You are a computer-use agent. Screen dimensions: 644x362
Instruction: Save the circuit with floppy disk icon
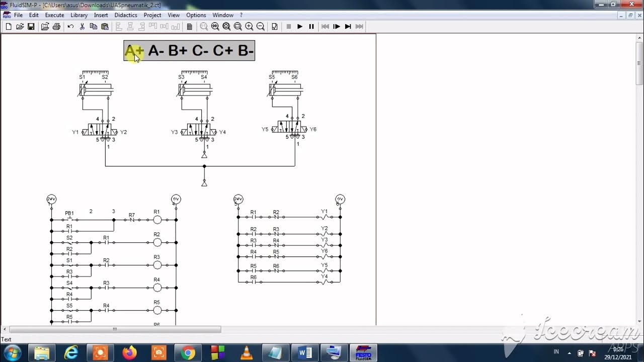pyautogui.click(x=31, y=27)
